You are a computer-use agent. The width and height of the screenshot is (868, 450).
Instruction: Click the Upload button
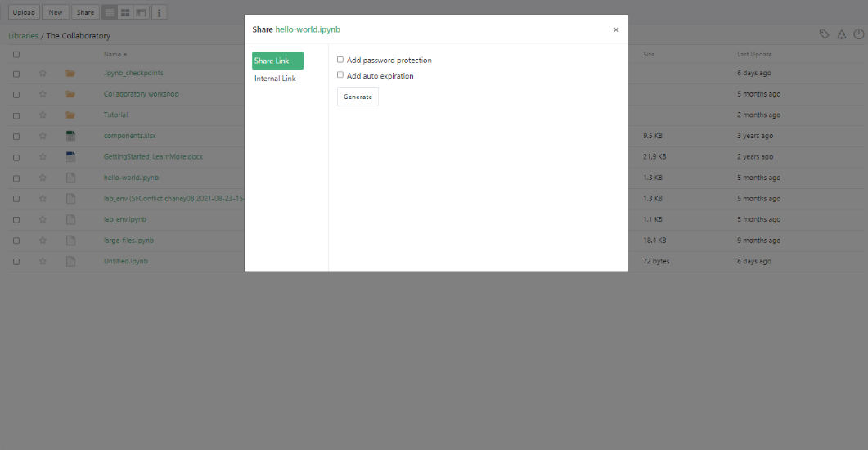point(24,12)
